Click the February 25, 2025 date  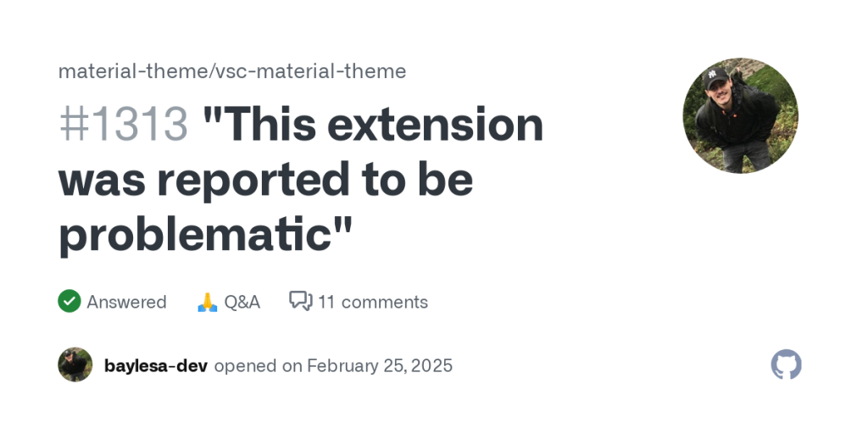tap(379, 365)
